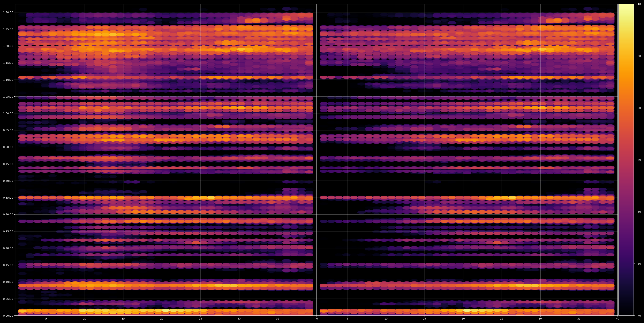Image resolution: width=644 pixels, height=323 pixels.
Task: Click the 0:45:00 y-axis tick label
Action: pos(8,164)
